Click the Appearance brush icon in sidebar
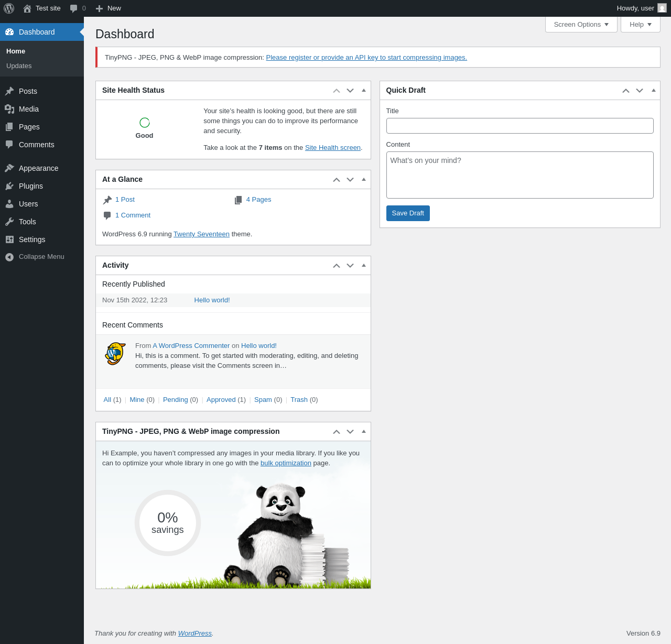671x644 pixels. coord(9,168)
